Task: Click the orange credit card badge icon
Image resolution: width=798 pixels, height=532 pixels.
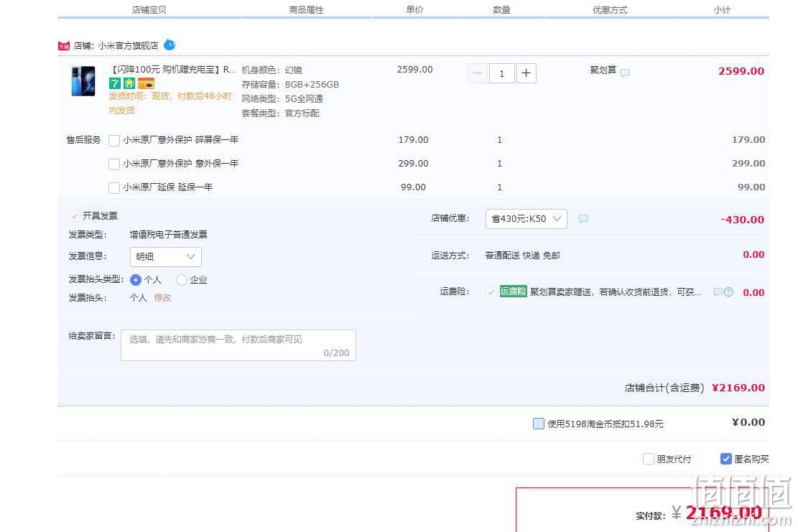Action: coord(146,83)
